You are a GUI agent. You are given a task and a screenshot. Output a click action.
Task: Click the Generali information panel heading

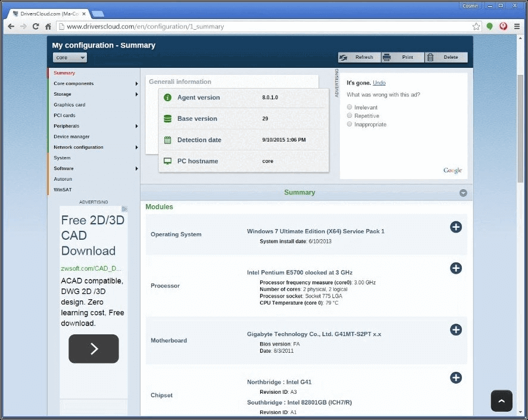tap(180, 82)
